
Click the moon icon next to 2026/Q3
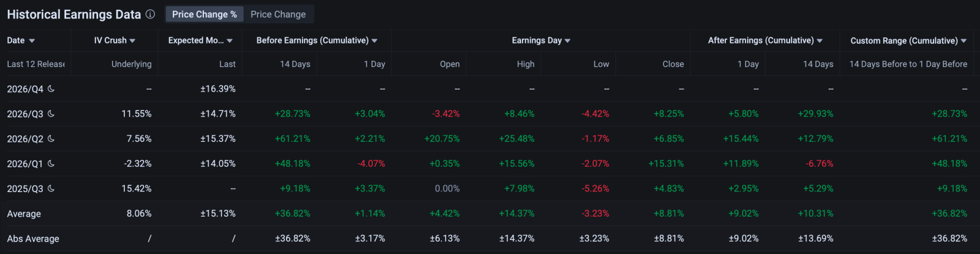[x=51, y=114]
